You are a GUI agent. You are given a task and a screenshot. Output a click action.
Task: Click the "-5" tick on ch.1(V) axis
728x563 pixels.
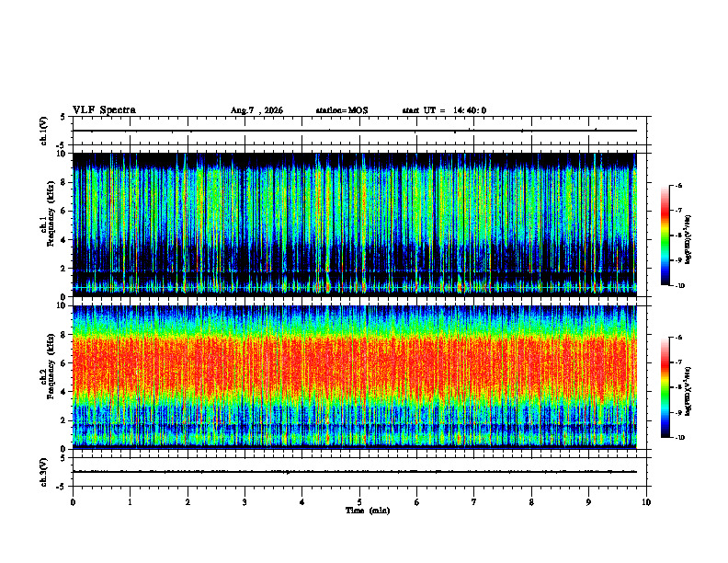(x=62, y=145)
